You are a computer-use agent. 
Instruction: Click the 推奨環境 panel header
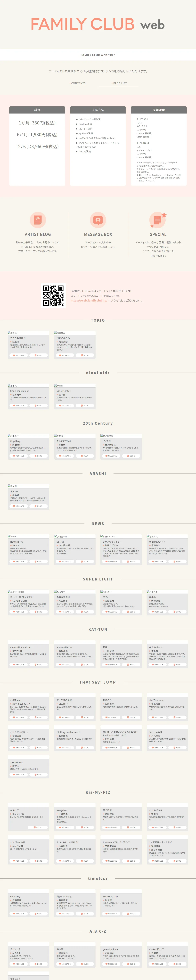tap(159, 110)
